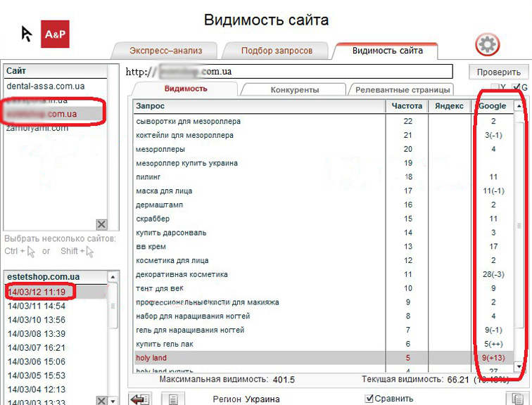This screenshot has width=532, height=405.
Task: Click the X icon under the site list
Action: [x=101, y=224]
